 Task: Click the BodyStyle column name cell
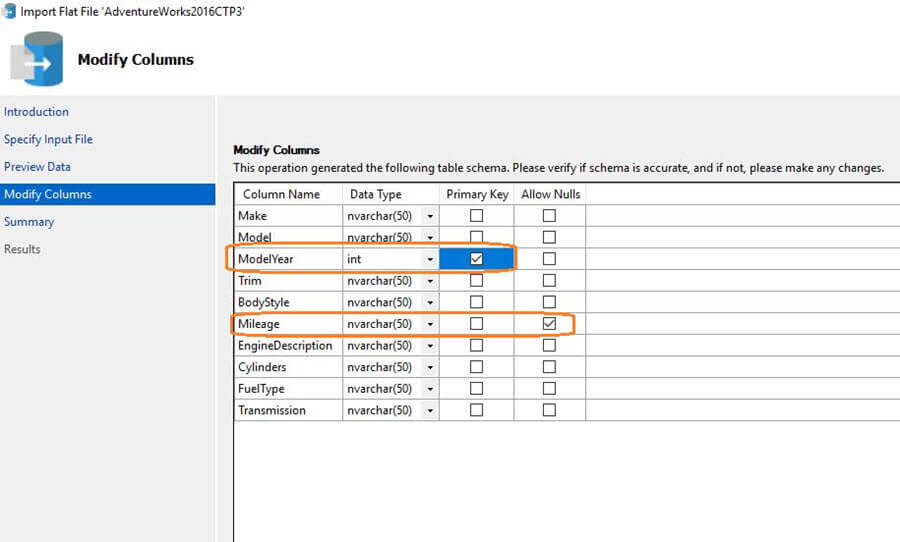click(288, 302)
